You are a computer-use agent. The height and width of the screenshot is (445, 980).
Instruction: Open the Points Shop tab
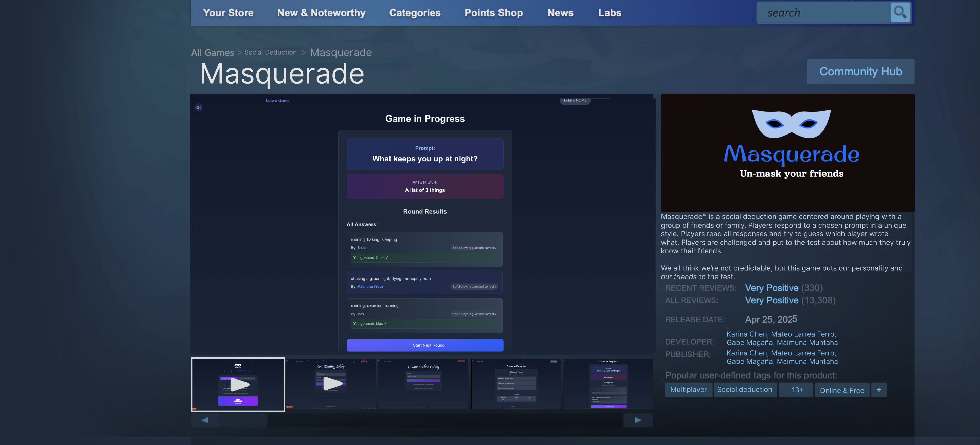[493, 13]
